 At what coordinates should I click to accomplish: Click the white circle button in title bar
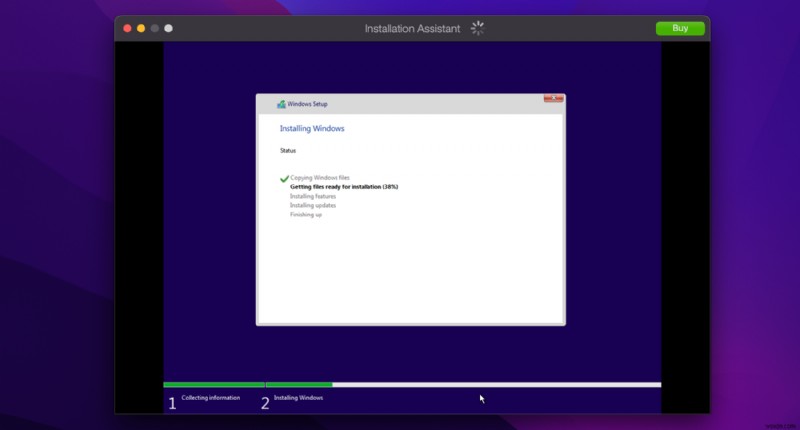coord(168,29)
